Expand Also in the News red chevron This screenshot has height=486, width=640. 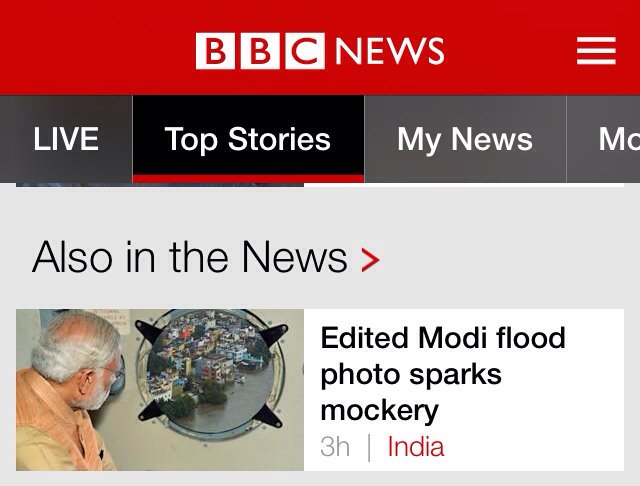point(371,260)
